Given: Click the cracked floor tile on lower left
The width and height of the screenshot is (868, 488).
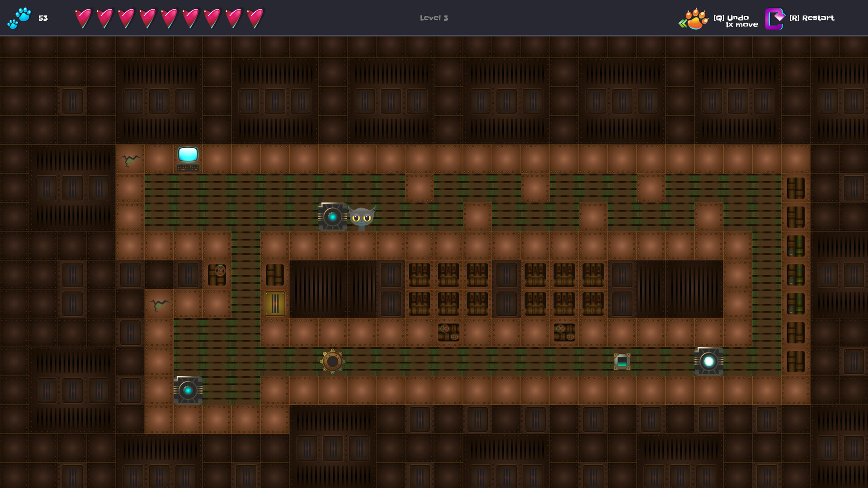Looking at the screenshot, I should point(159,304).
